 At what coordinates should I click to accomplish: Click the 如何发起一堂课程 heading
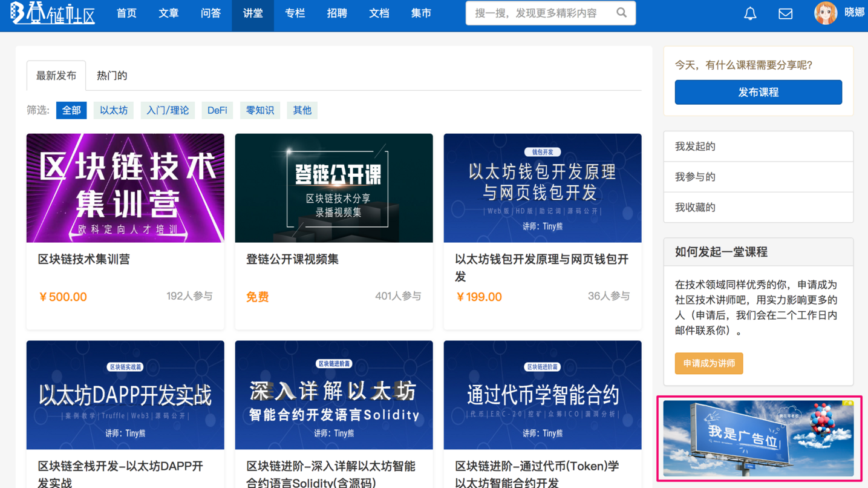pyautogui.click(x=721, y=252)
